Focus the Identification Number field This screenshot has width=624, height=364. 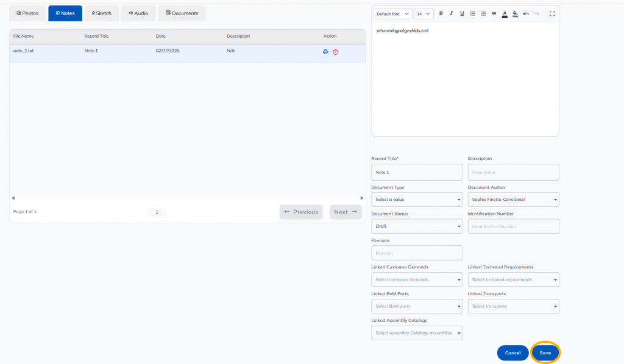[x=513, y=226]
